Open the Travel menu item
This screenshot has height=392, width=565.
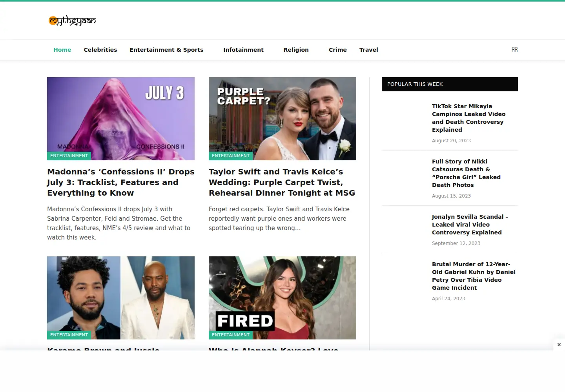pos(369,50)
